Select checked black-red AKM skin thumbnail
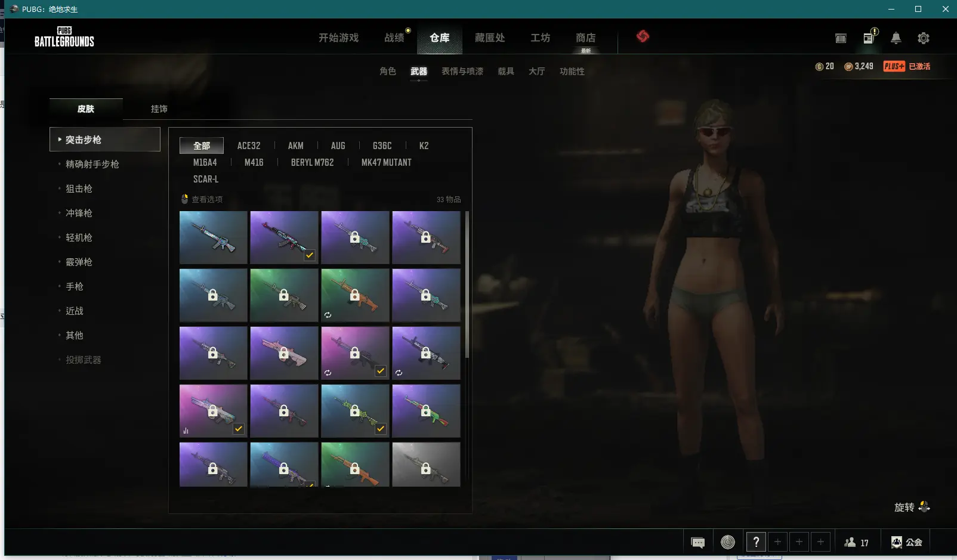The image size is (957, 560). [x=284, y=237]
